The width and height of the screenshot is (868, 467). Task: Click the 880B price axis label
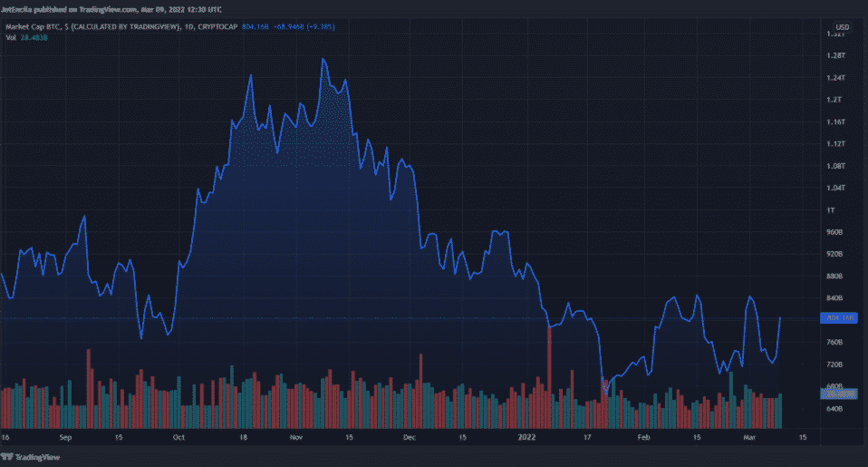(834, 276)
